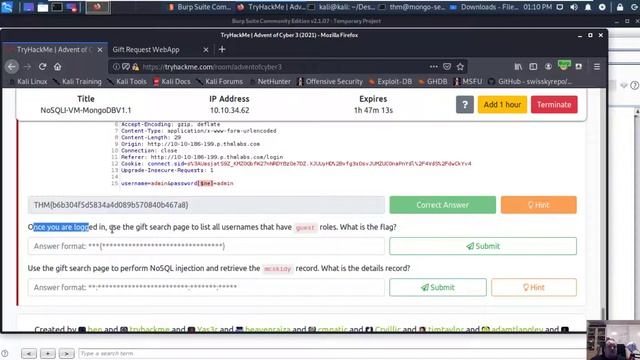The height and width of the screenshot is (360, 640).
Task: Click the Burp search next-match button
Action: (67, 353)
